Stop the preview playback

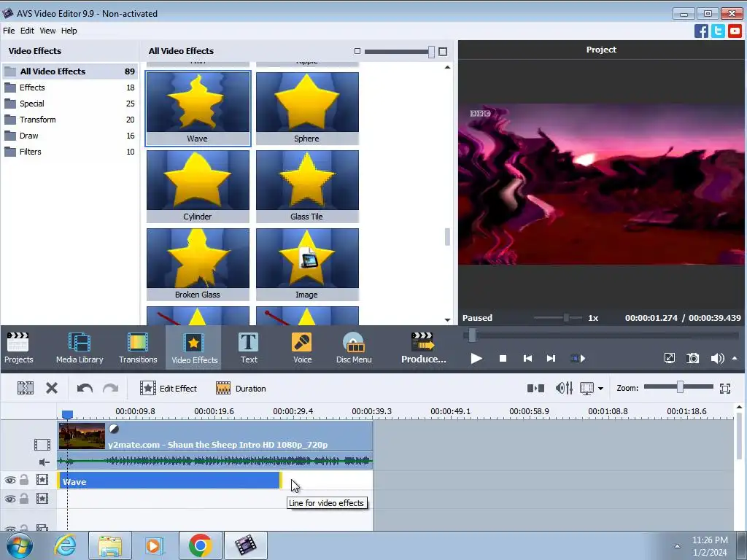click(x=503, y=359)
